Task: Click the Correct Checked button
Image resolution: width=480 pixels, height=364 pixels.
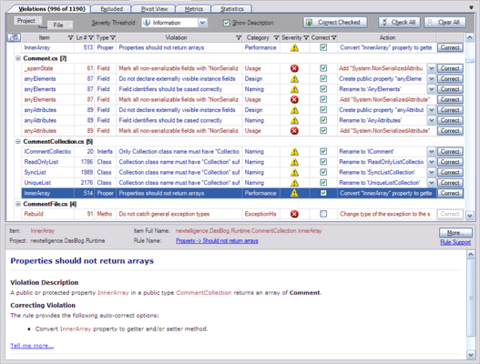Action: click(335, 23)
